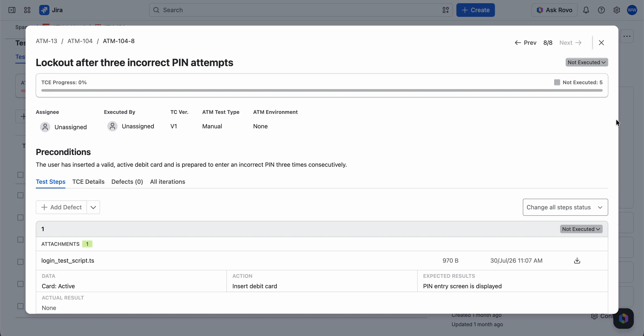This screenshot has height=336, width=644.
Task: Click the TCE progress bar
Action: point(322,90)
